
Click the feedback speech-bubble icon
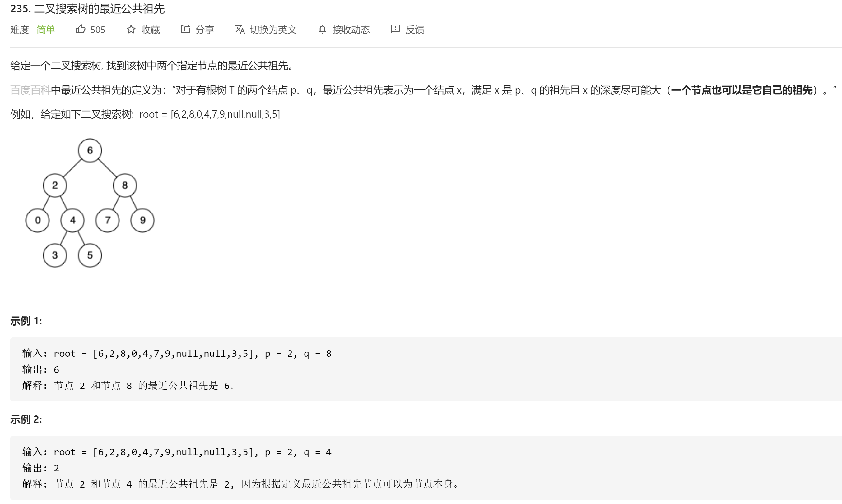[x=395, y=29]
